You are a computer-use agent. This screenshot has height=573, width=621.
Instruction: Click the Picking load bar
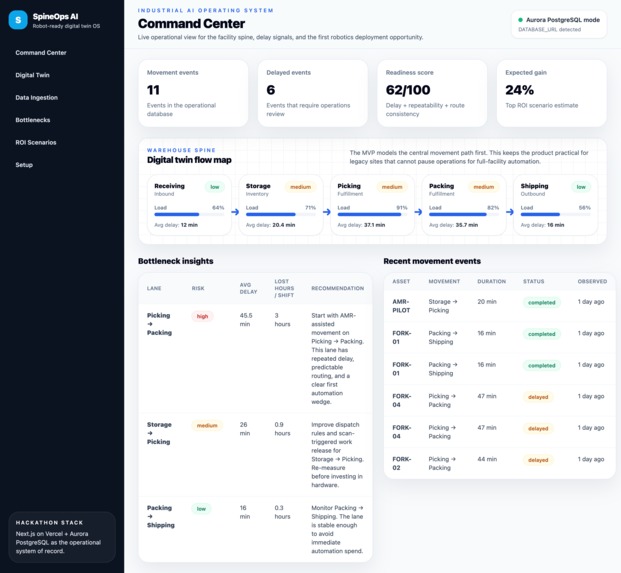point(372,214)
